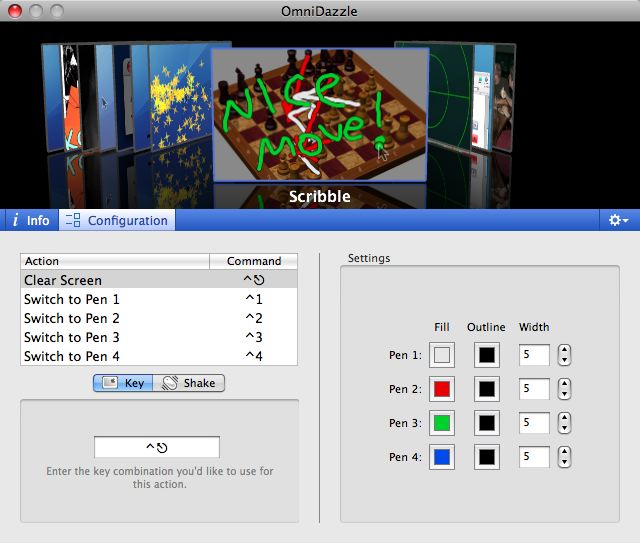Viewport: 640px width, 543px height.
Task: Click the Pen 2 width text field
Action: click(534, 389)
